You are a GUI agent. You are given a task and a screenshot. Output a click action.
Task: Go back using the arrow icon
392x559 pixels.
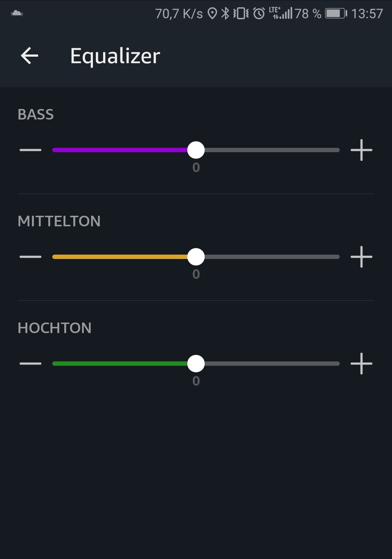(x=29, y=56)
